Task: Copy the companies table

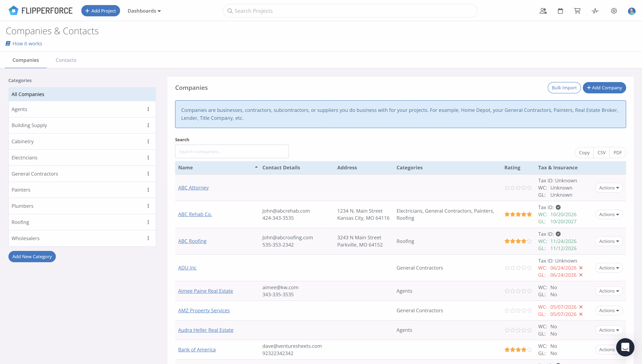Action: tap(584, 153)
